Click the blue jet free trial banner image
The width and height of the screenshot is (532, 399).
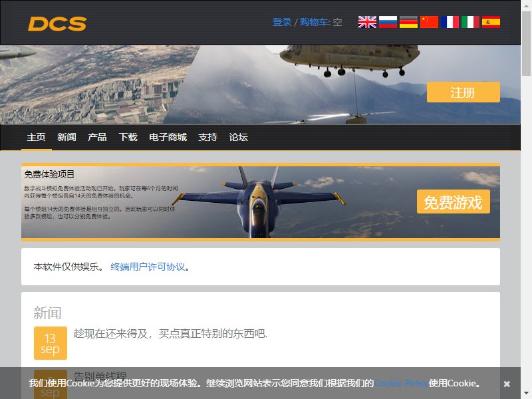(x=261, y=202)
